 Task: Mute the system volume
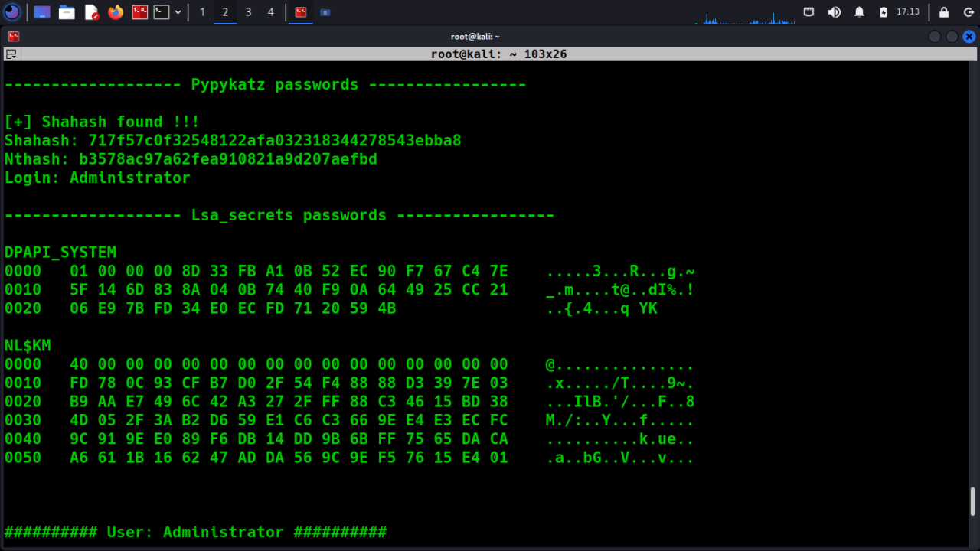835,11
